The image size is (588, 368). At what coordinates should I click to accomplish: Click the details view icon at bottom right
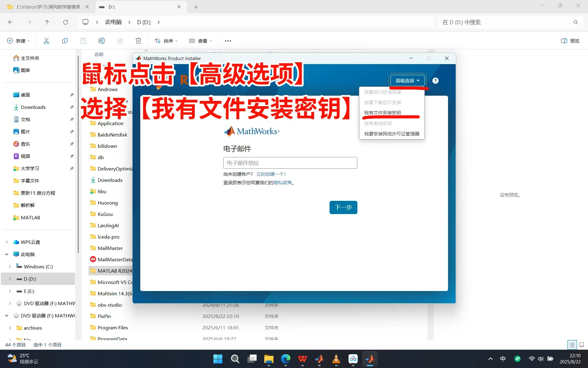click(x=572, y=345)
